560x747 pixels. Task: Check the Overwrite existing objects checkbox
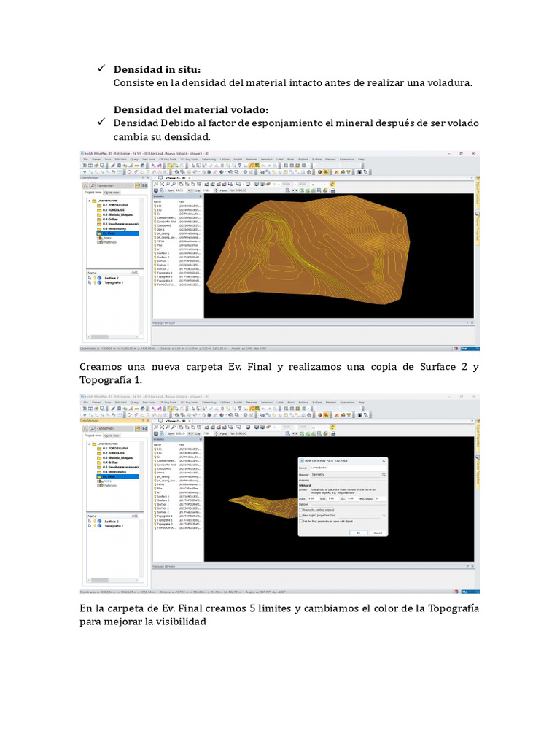pyautogui.click(x=301, y=510)
